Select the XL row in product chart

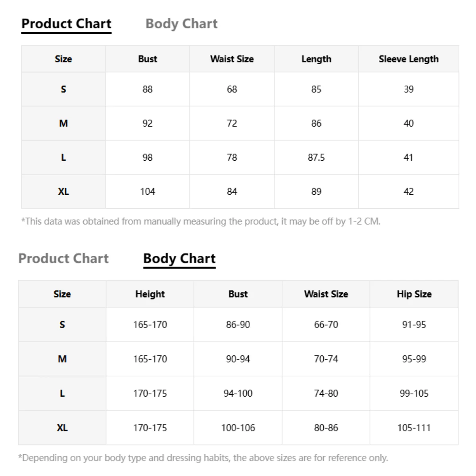pos(240,192)
